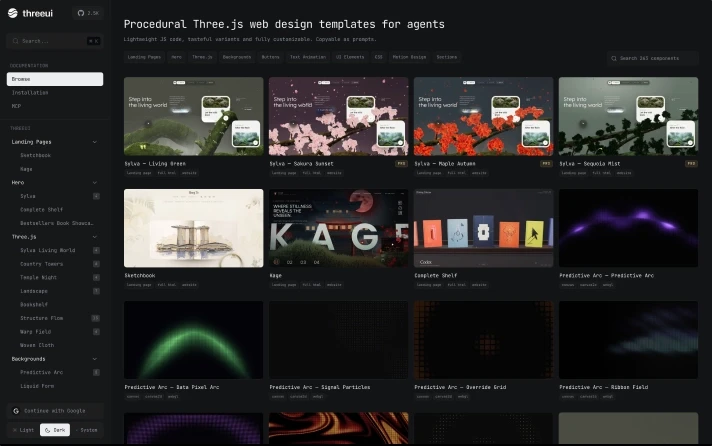712x446 pixels.
Task: Click the sun icon for Light theme
Action: coord(15,430)
